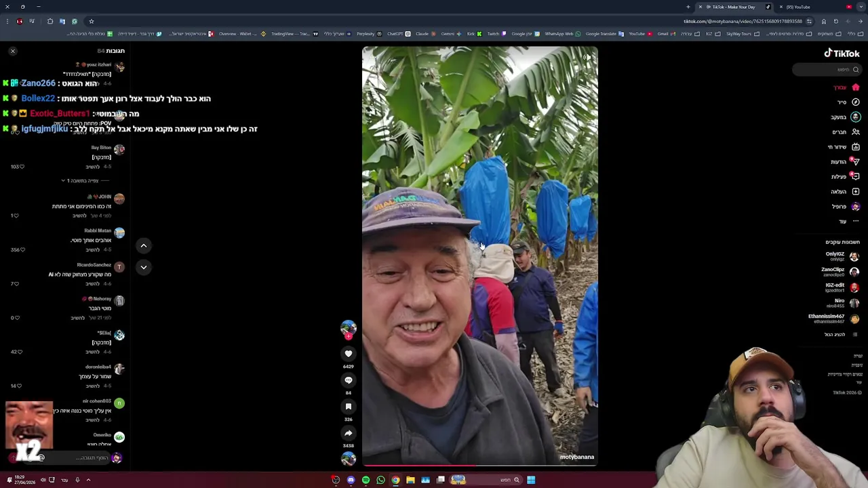This screenshot has height=488, width=868.
Task: Open the Profile avatar item in sidebar
Action: coord(846,207)
